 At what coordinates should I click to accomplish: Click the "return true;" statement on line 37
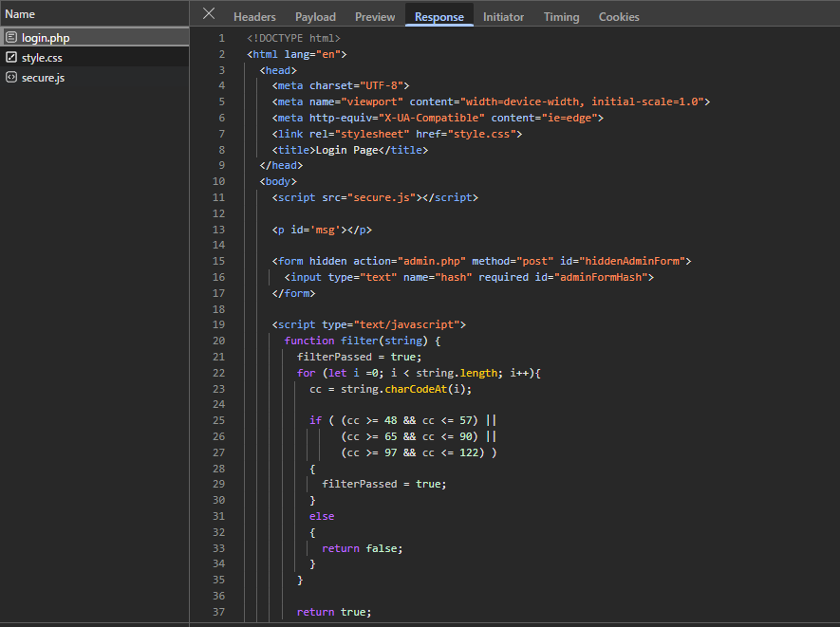point(334,612)
